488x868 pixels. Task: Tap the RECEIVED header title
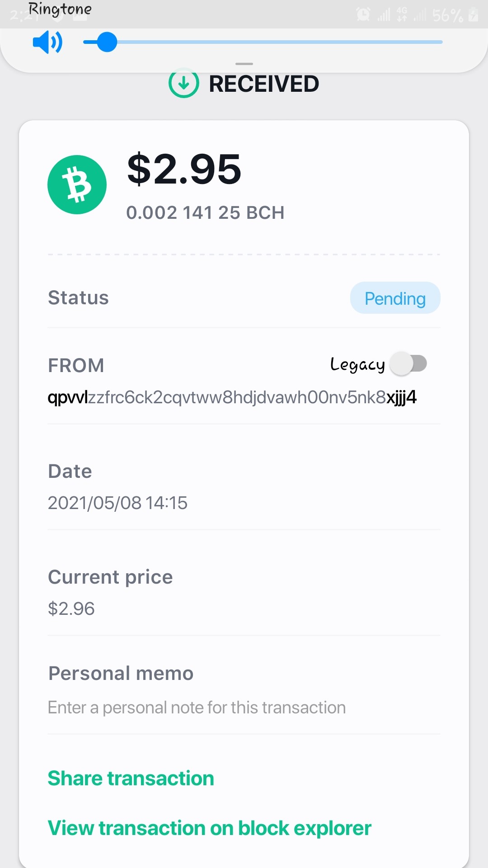click(x=264, y=84)
